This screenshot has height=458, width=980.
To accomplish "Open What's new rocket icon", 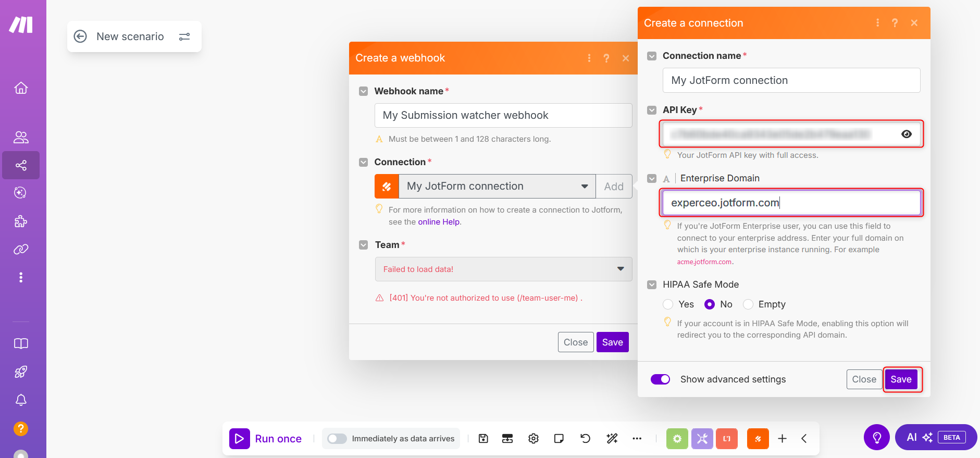I will (x=21, y=372).
